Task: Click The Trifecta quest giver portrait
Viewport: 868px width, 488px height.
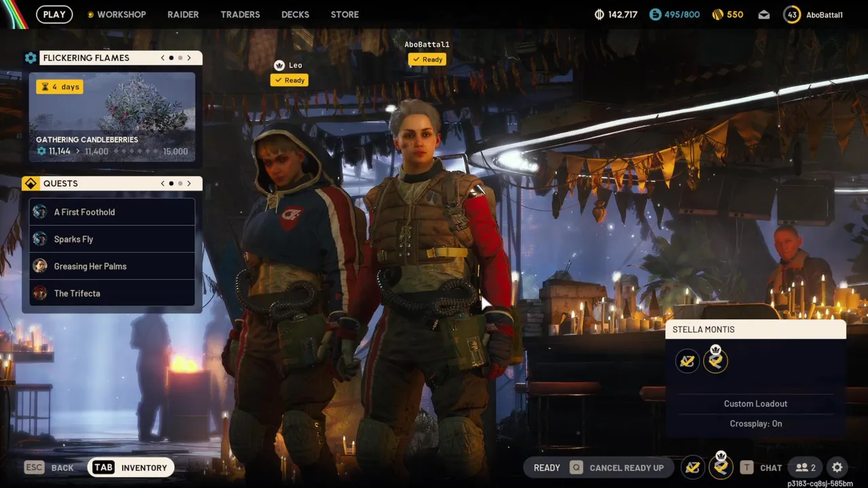Action: 40,293
